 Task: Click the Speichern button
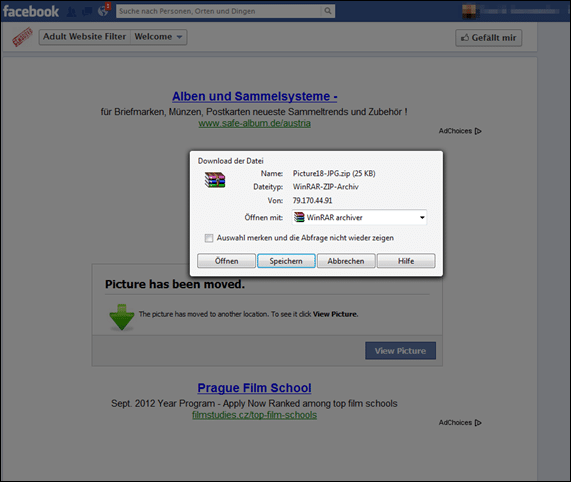[286, 261]
